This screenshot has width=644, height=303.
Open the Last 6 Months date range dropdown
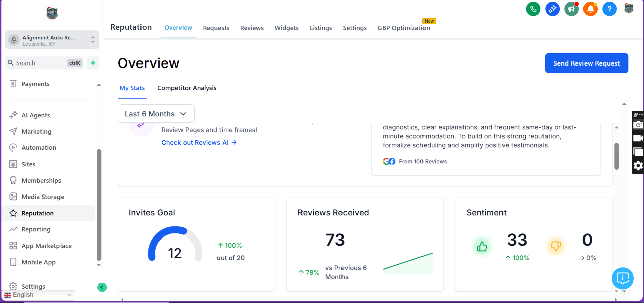point(156,114)
